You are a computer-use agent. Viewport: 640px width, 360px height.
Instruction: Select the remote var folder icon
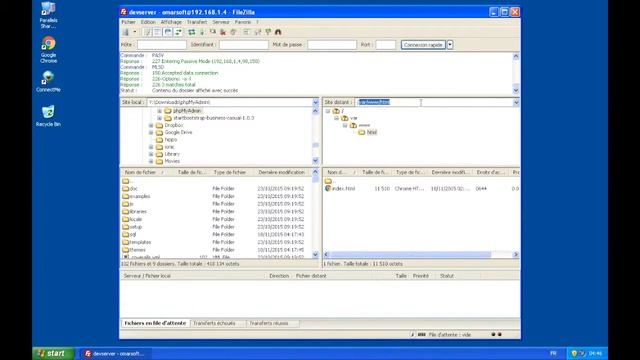(x=344, y=118)
